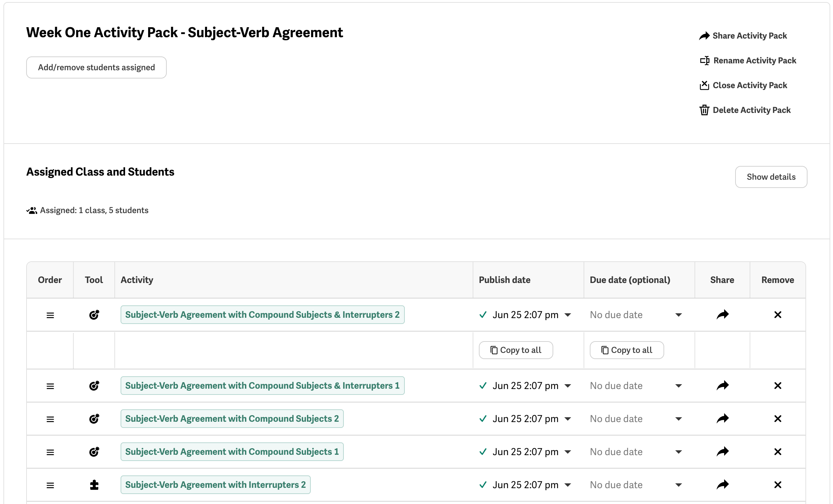Open the due date dropdown for Compound Subjects 2
Screen dimensions: 833x504
point(678,419)
